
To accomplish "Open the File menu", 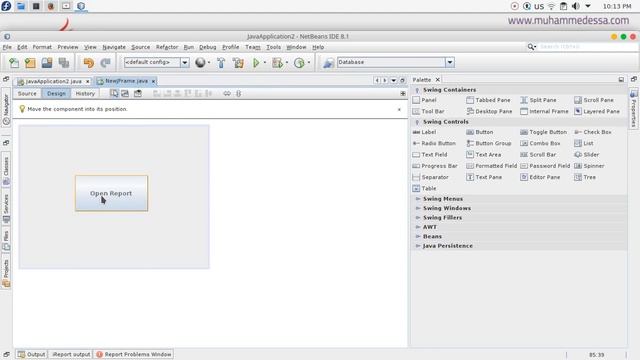I will [7, 47].
